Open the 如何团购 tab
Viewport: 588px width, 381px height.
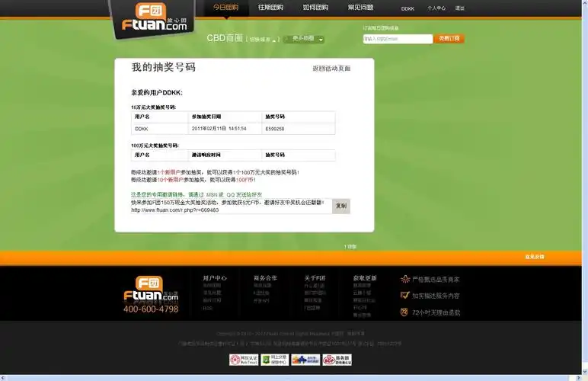click(315, 7)
